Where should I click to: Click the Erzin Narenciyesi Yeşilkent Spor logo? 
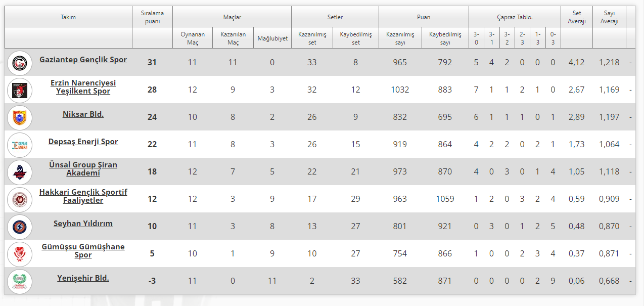point(20,90)
